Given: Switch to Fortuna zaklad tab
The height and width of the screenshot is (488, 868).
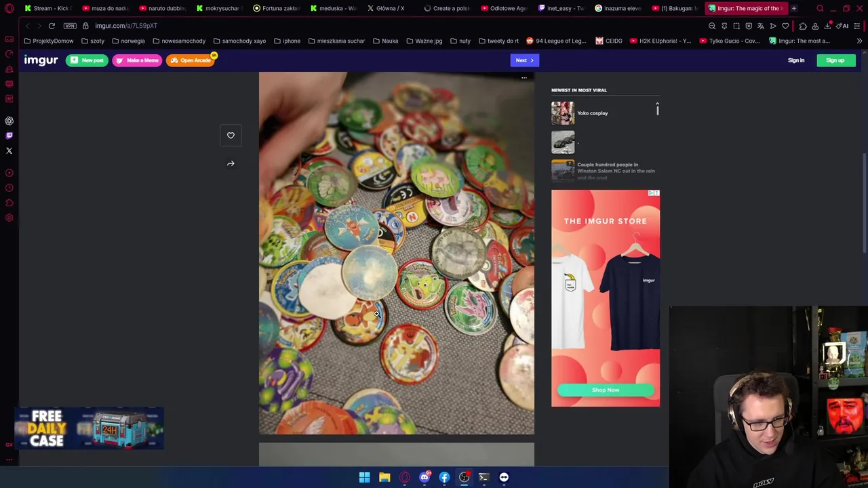Looking at the screenshot, I should pos(277,8).
